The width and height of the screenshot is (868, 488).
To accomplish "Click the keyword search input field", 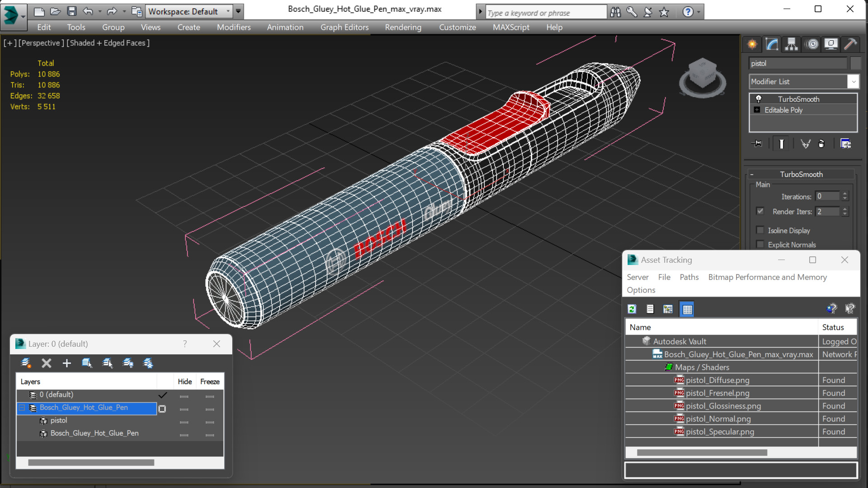I will [546, 13].
